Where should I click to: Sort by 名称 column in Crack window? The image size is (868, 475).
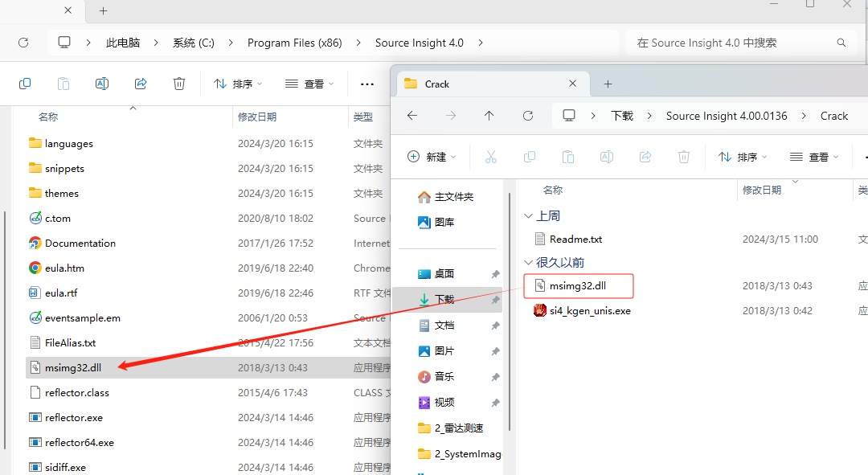tap(552, 190)
